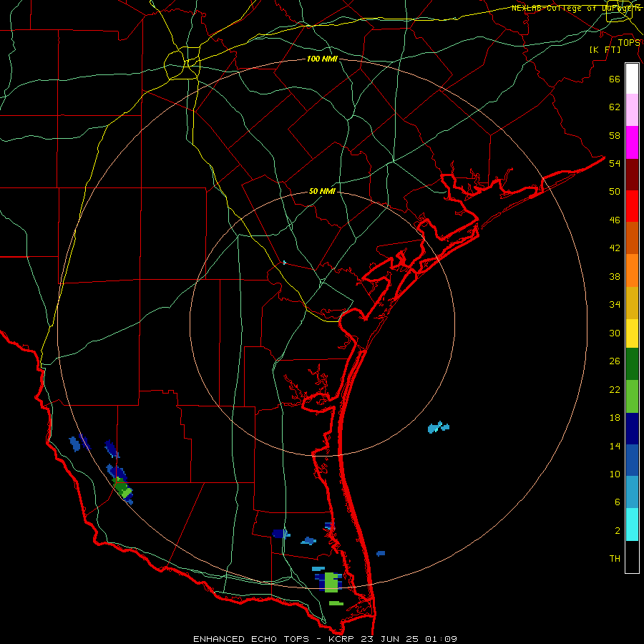This screenshot has width=644, height=644.
Task: Click legend value "46"
Action: point(615,220)
